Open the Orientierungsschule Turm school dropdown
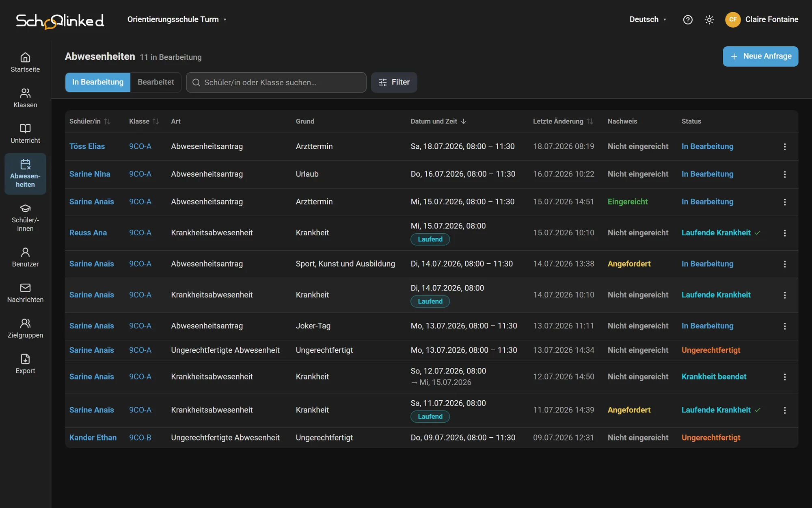 click(177, 20)
